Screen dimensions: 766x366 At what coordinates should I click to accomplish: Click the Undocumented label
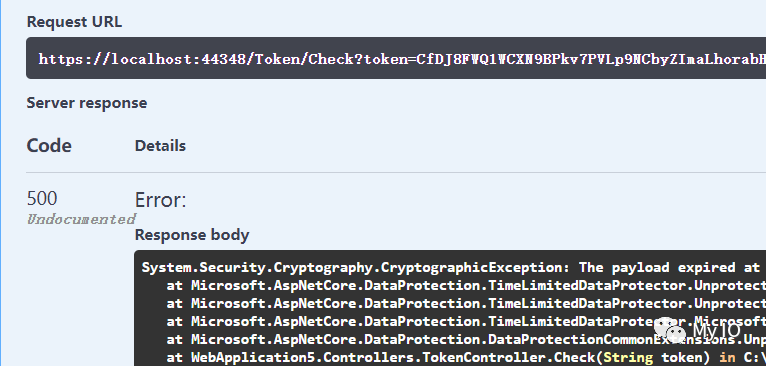tap(81, 219)
